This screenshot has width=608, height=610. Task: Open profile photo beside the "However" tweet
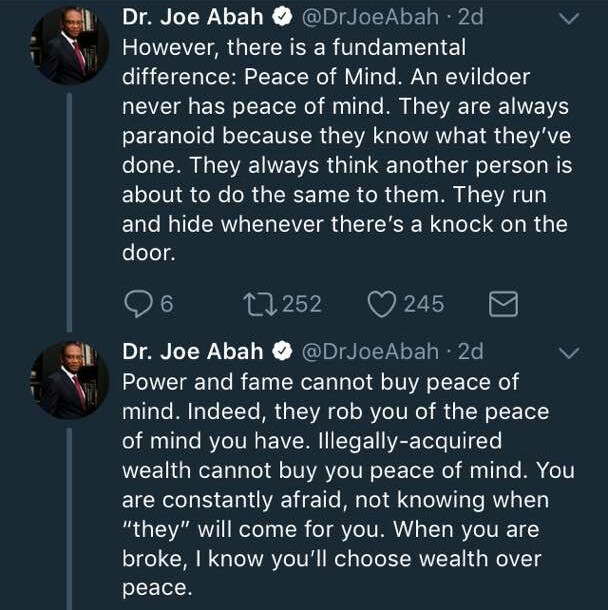pos(69,46)
